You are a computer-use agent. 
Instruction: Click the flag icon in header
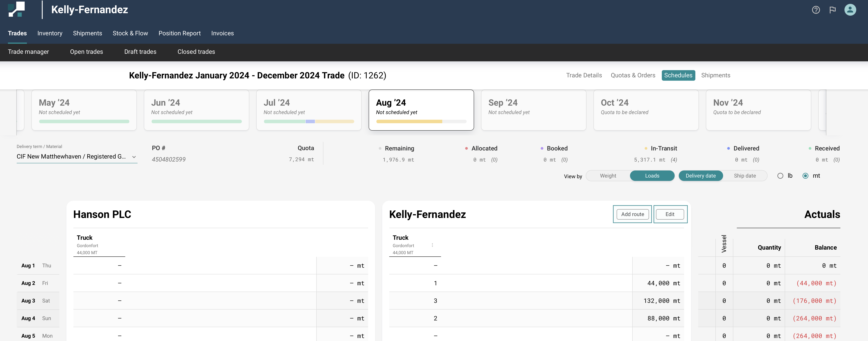pos(833,10)
